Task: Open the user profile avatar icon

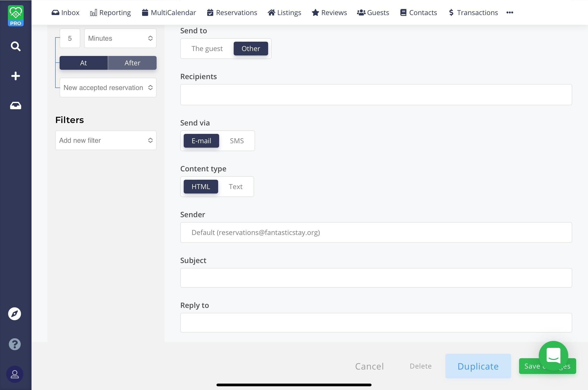Action: coord(15,374)
